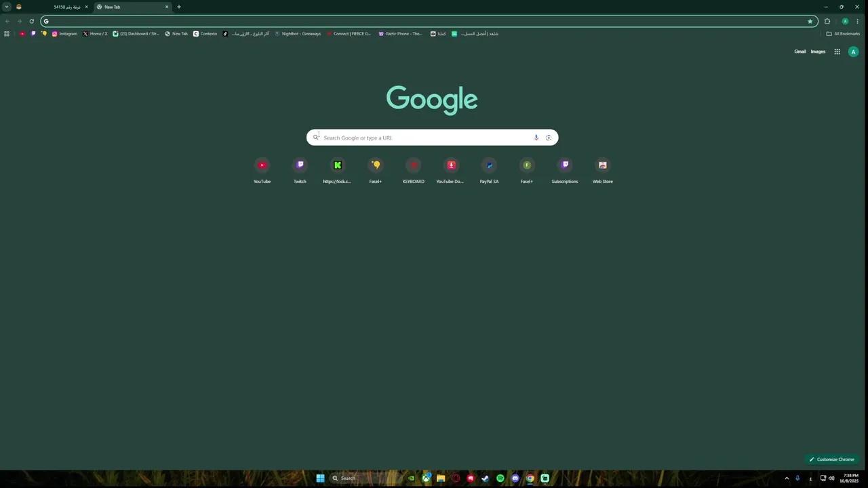
Task: Close the 54158 room tab
Action: pyautogui.click(x=86, y=7)
